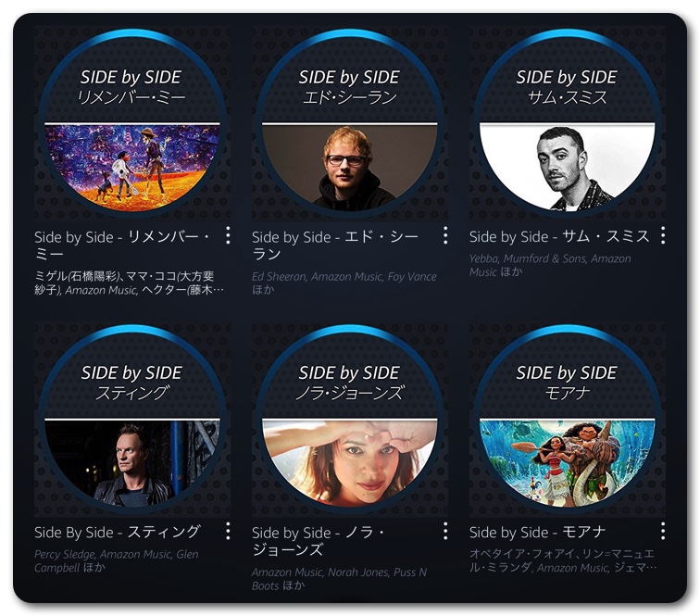700x616 pixels.
Task: Open more options for サム・スミス playlist
Action: point(663,235)
